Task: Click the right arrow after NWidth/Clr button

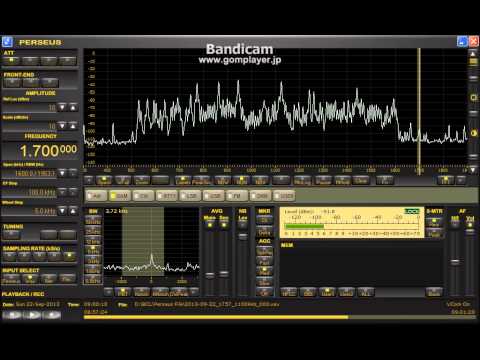Action: pos(195,292)
